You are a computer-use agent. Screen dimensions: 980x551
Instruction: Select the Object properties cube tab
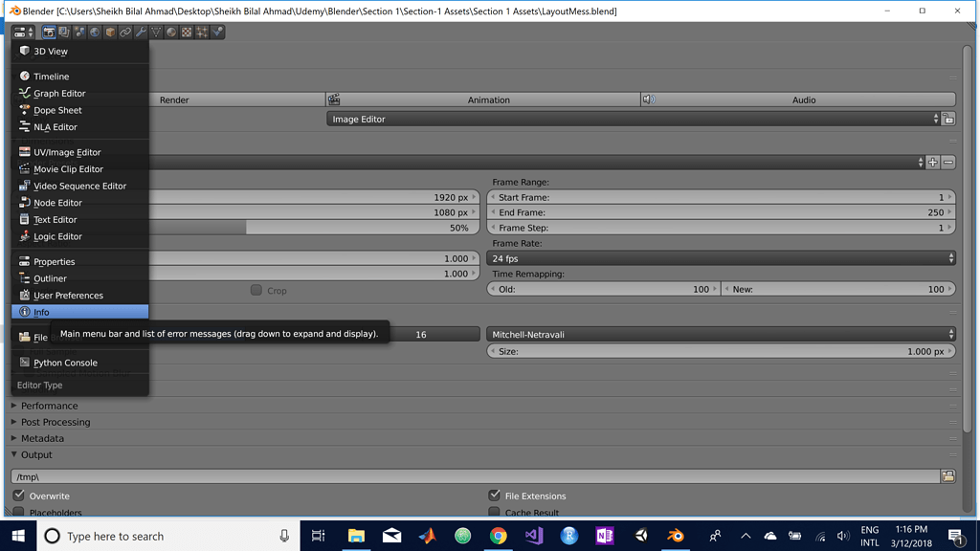point(110,32)
